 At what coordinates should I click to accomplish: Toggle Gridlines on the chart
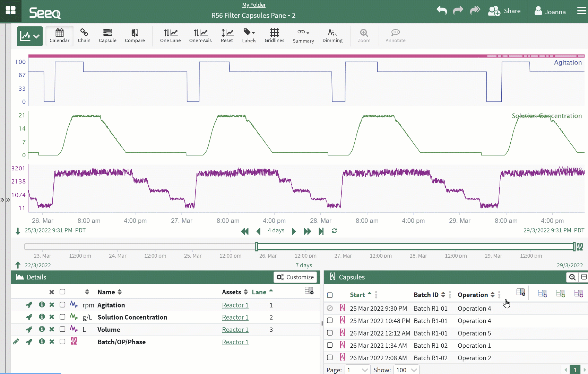(x=274, y=36)
